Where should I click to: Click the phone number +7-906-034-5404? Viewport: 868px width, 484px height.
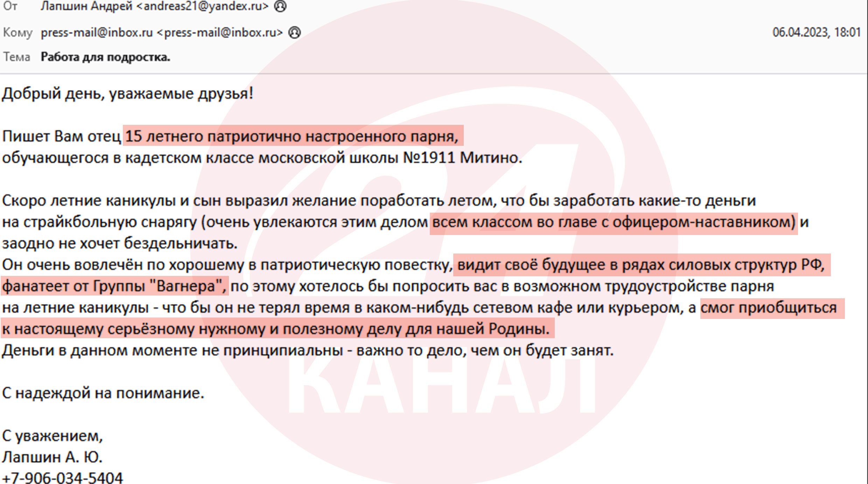click(63, 478)
